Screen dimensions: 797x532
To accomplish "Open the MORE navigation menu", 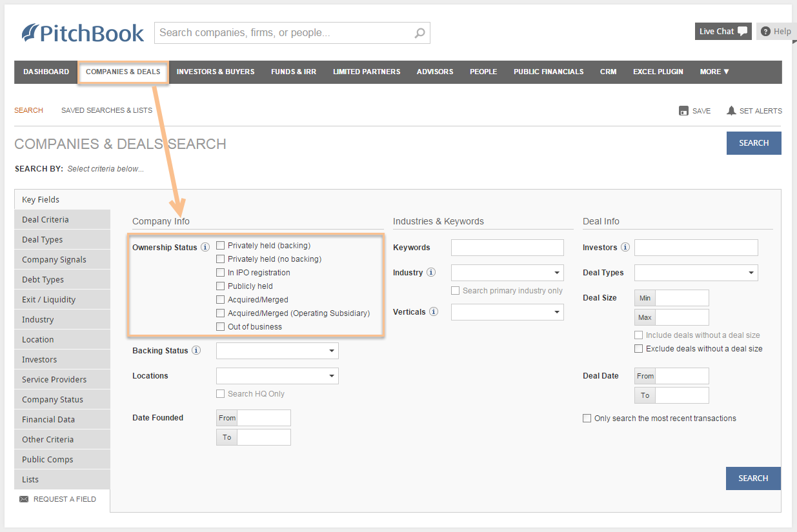I will tap(714, 72).
